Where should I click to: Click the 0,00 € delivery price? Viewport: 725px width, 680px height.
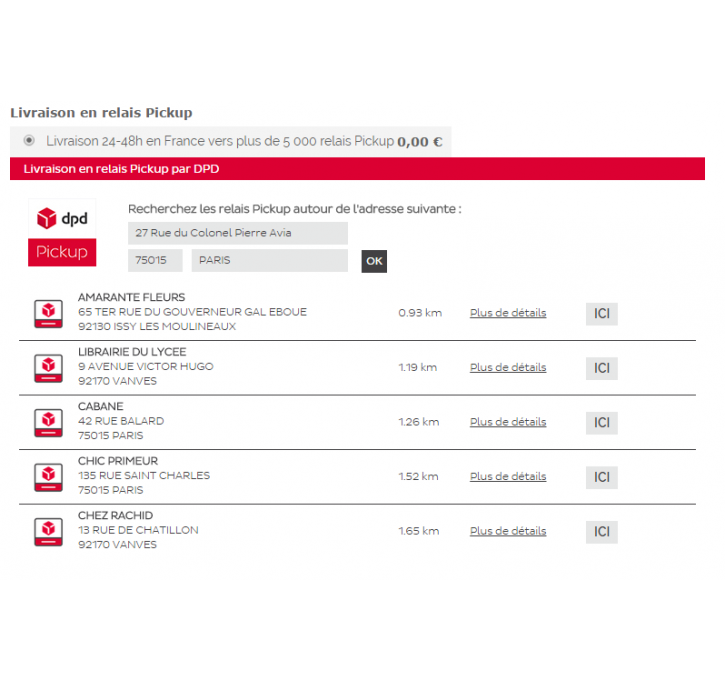[420, 141]
